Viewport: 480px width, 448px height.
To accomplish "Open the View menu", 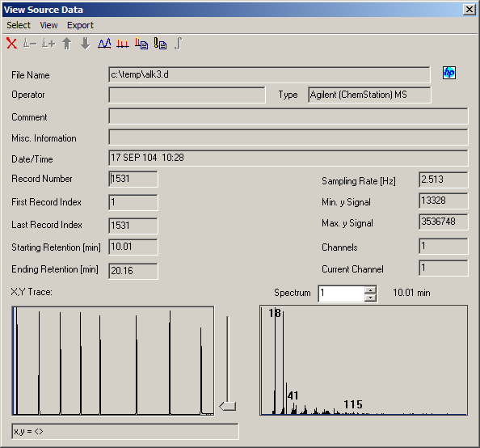I will (x=48, y=25).
